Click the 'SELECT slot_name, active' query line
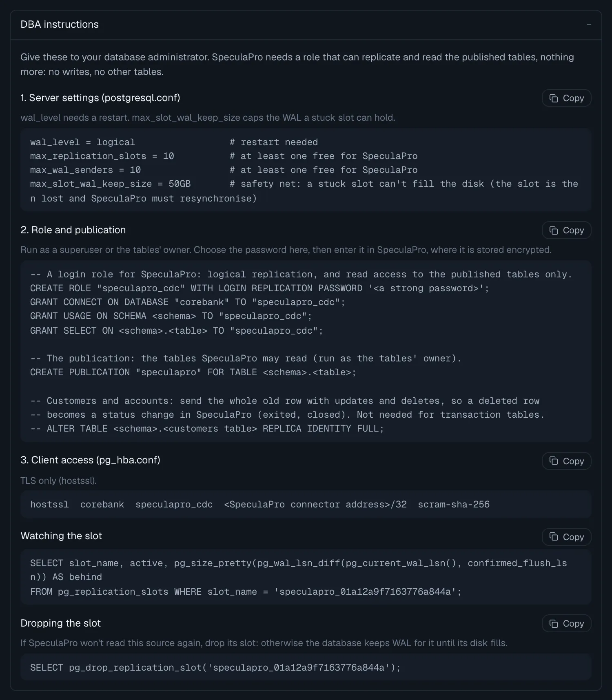 (x=299, y=570)
